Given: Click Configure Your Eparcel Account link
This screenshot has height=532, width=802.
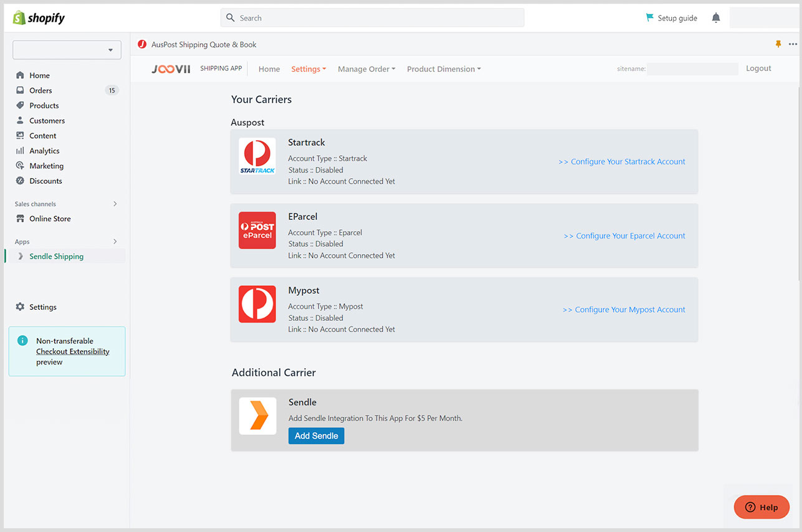Looking at the screenshot, I should 624,235.
